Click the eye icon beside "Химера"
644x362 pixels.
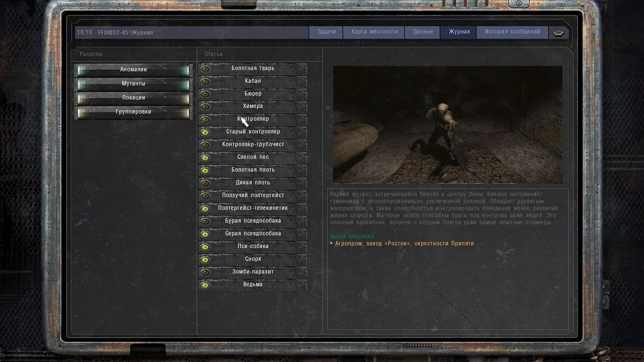(206, 106)
